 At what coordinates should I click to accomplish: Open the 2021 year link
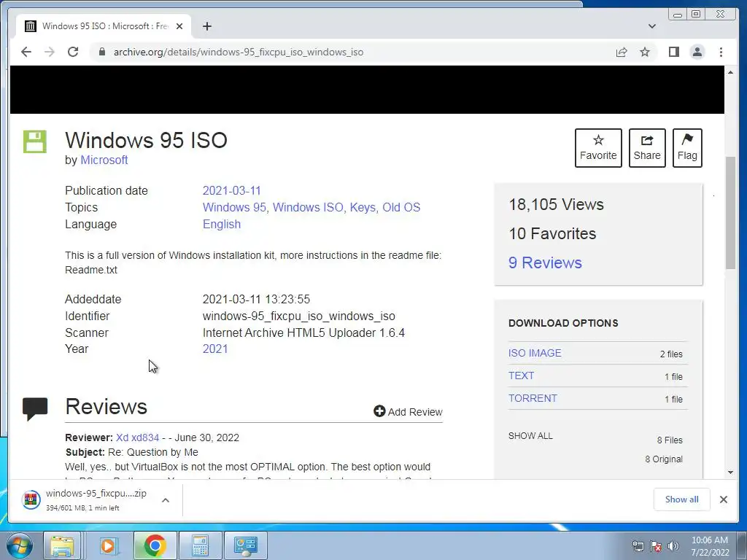[x=215, y=349]
